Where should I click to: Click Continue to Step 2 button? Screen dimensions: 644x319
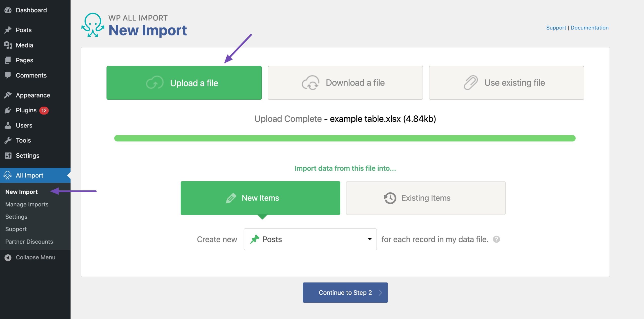click(x=345, y=292)
